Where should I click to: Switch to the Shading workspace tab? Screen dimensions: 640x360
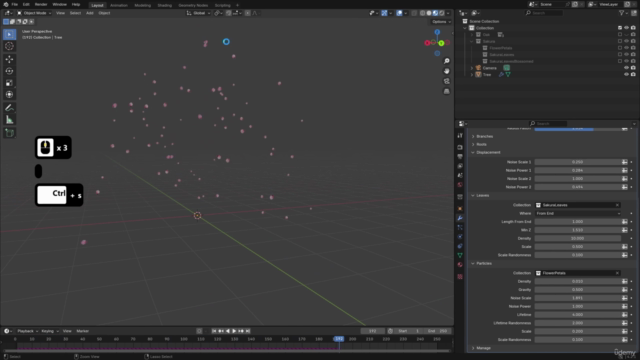click(164, 5)
